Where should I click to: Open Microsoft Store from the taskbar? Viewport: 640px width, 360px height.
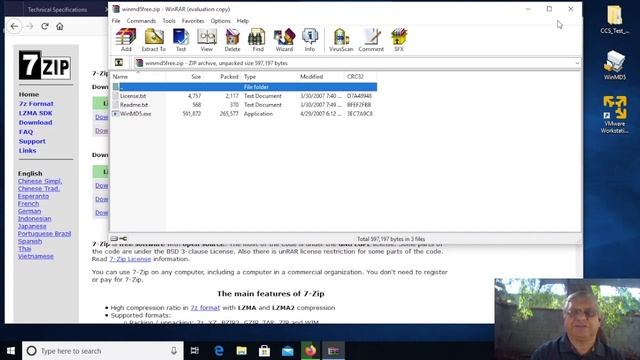(264, 351)
